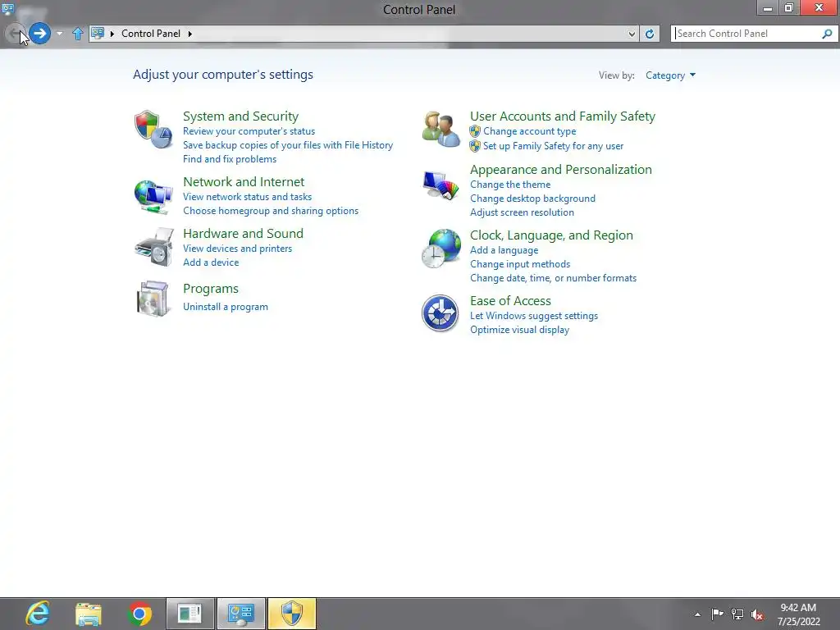Click Choose homegroup and sharing options
This screenshot has height=630, width=840.
point(271,211)
